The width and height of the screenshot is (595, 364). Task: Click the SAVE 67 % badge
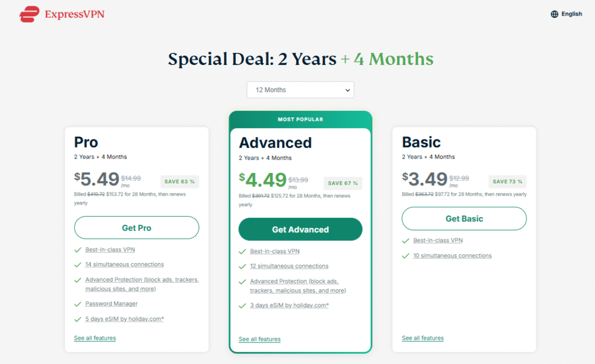(343, 183)
